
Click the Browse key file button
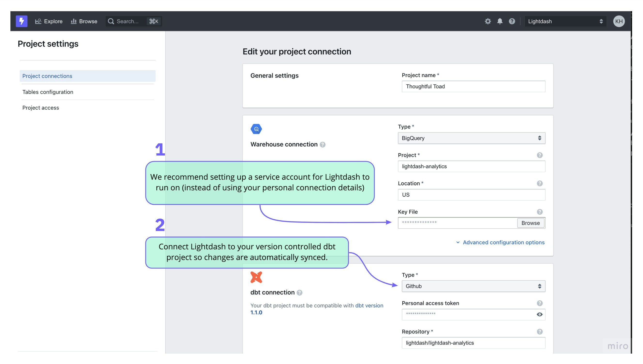pos(530,223)
